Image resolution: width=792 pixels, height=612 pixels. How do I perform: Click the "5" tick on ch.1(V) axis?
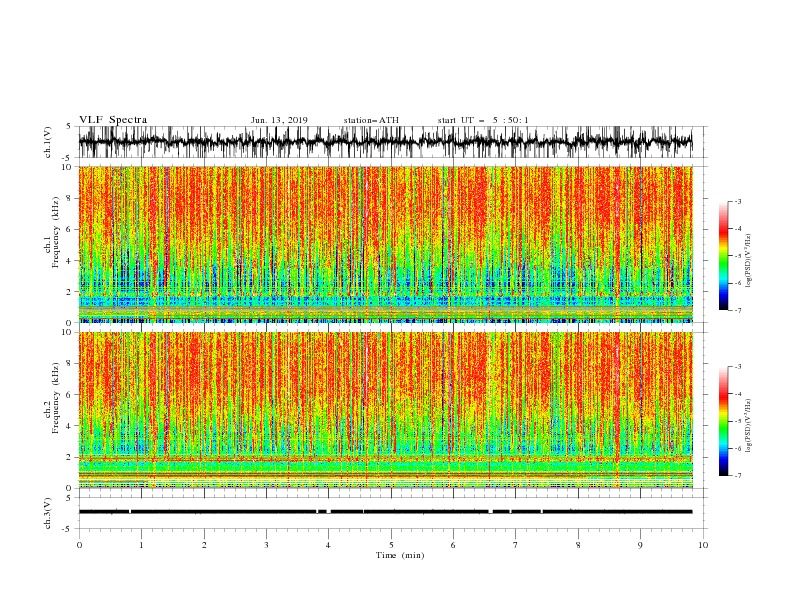coord(69,127)
